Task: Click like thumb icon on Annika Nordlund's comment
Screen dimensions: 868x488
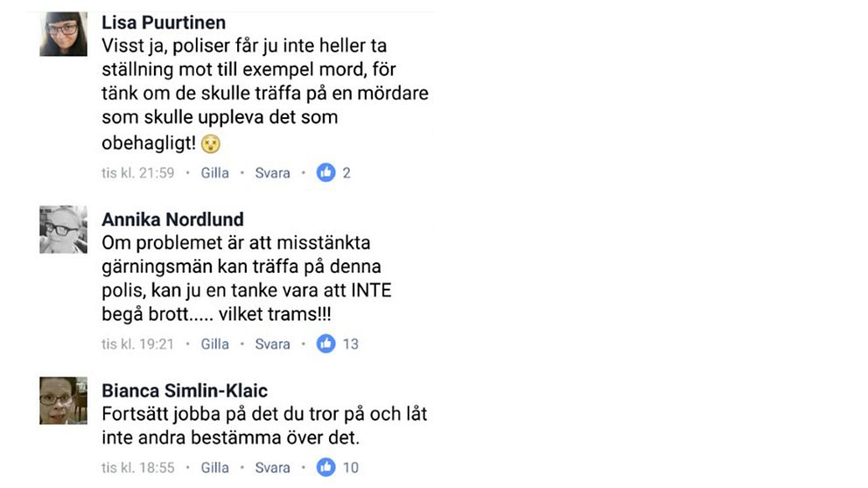Action: click(326, 344)
